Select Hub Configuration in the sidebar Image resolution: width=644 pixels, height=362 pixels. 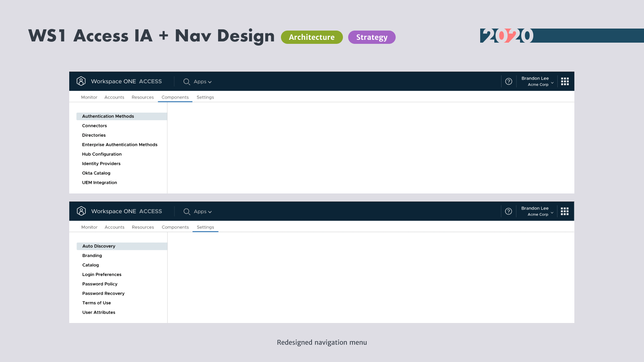[x=102, y=154]
